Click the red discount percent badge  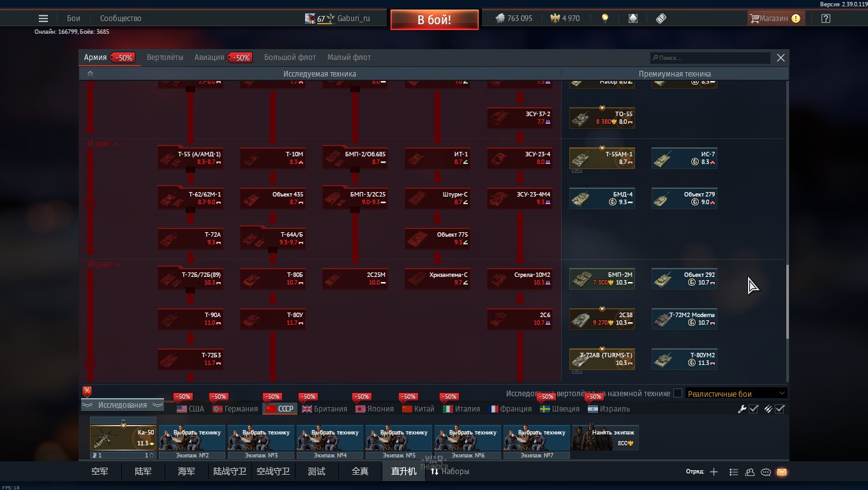click(x=87, y=391)
